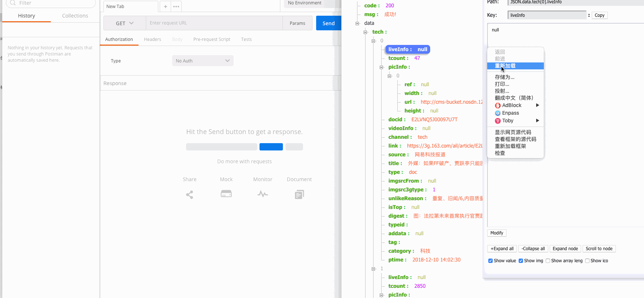The height and width of the screenshot is (298, 644).
Task: Collapse picInfo child item 0
Action: [390, 76]
